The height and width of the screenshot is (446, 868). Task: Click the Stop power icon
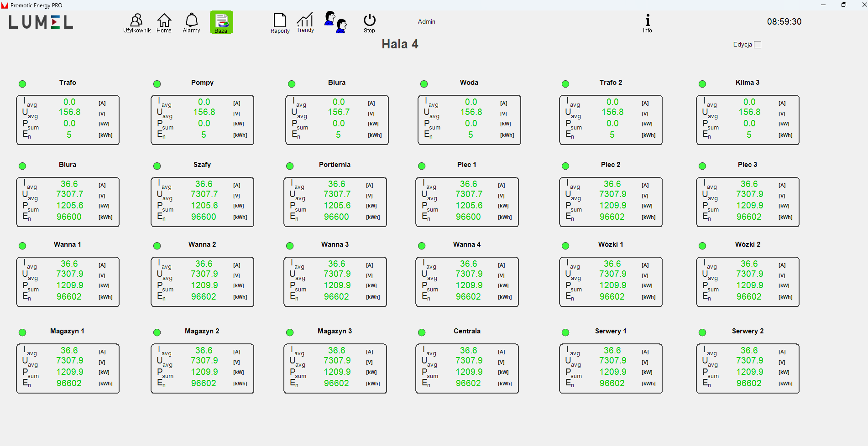coord(369,23)
